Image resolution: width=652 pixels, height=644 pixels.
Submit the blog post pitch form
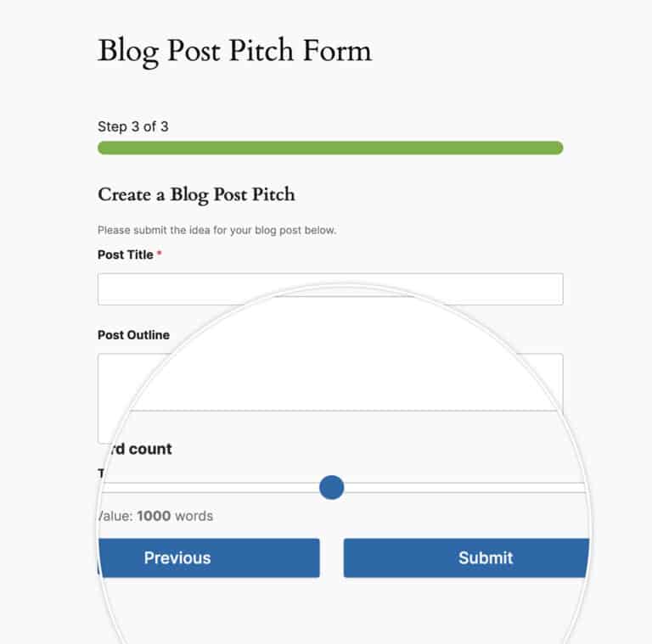[466, 558]
